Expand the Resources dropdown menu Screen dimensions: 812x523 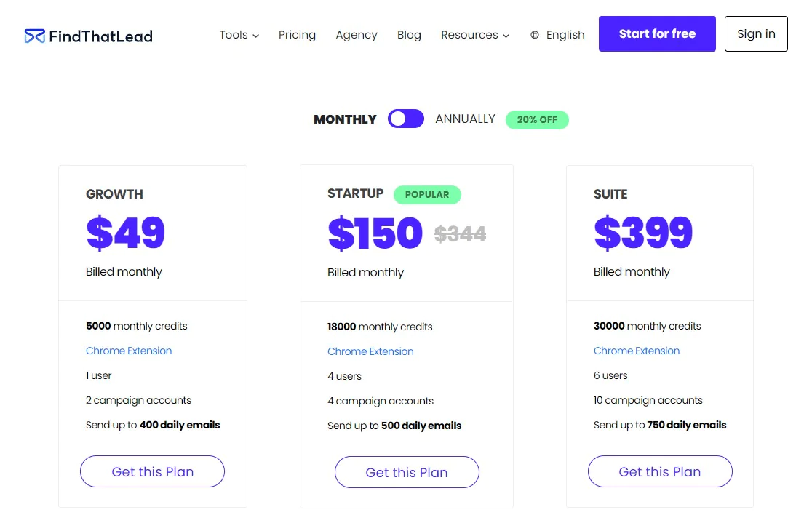pyautogui.click(x=475, y=35)
